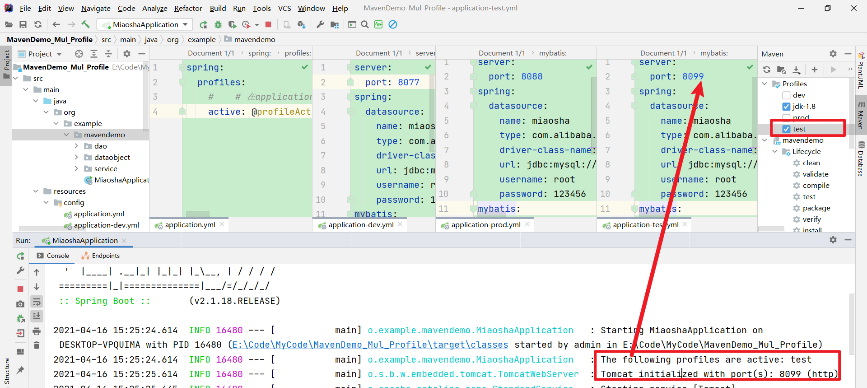Add a Maven project with the plus icon
The image size is (867, 388).
coord(814,70)
